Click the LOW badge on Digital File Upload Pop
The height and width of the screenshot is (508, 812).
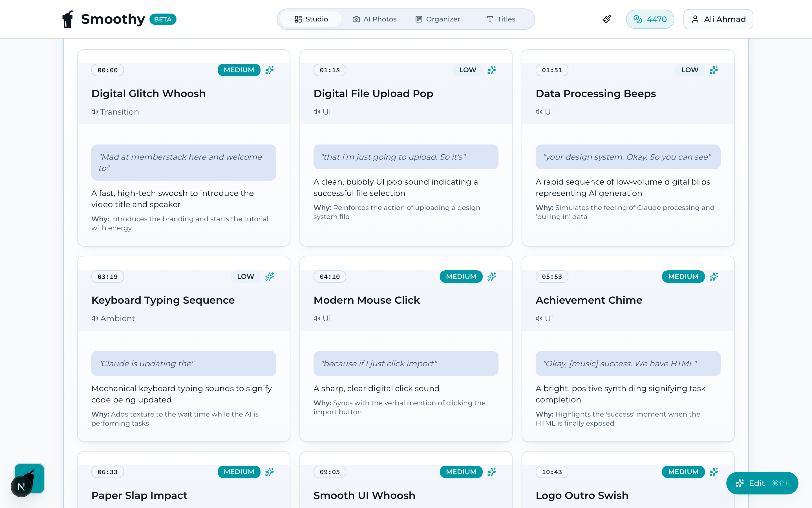coord(468,70)
